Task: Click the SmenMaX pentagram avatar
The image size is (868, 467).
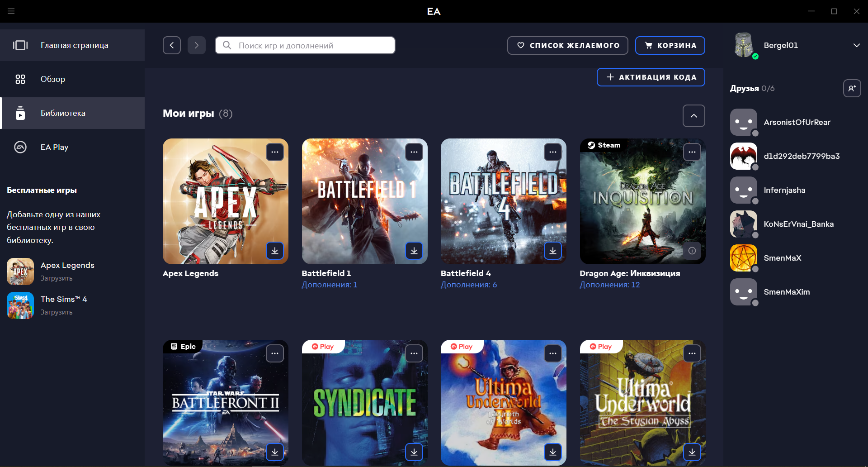Action: tap(744, 258)
